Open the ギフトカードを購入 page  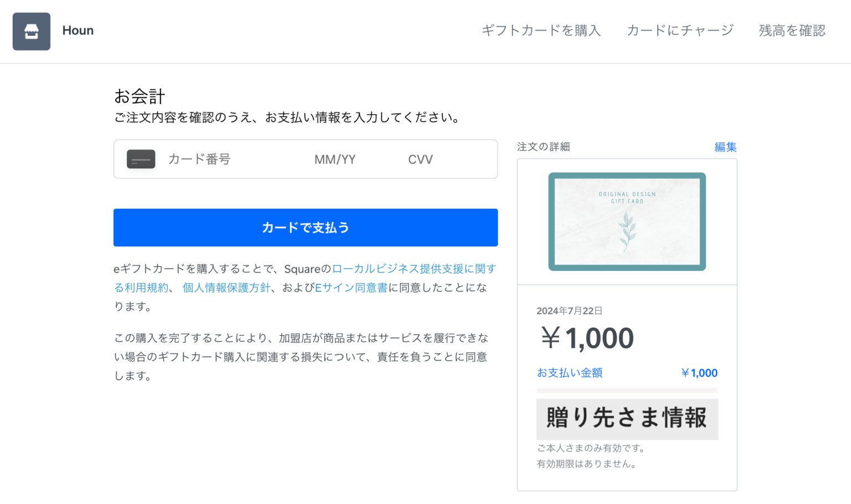541,31
